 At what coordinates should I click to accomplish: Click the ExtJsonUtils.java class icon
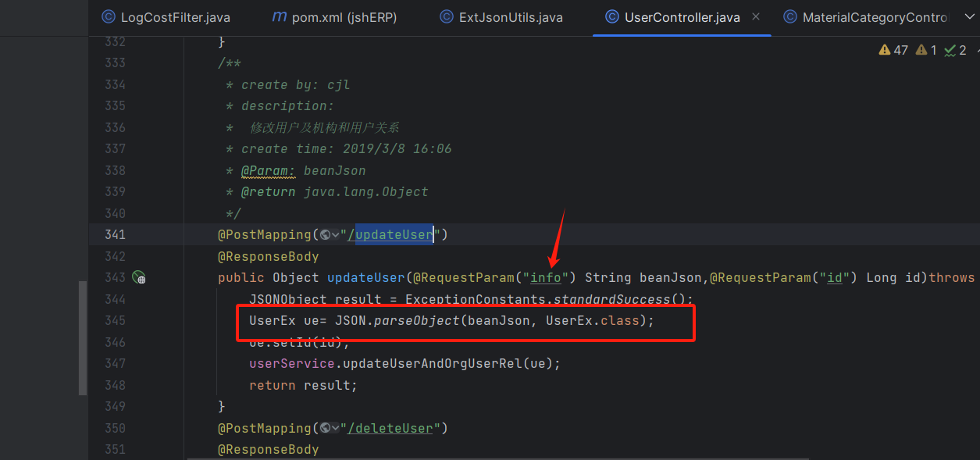click(446, 17)
